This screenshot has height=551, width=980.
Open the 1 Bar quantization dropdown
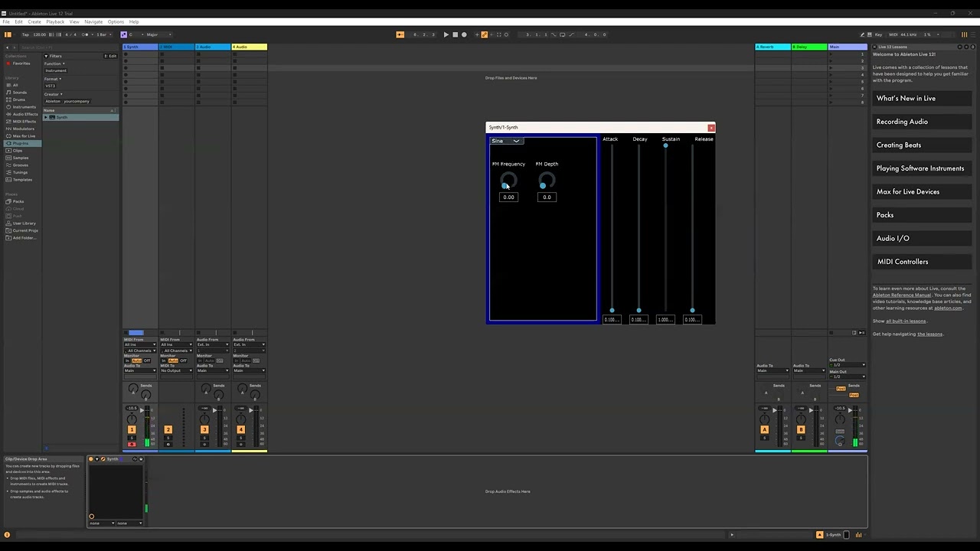[103, 34]
